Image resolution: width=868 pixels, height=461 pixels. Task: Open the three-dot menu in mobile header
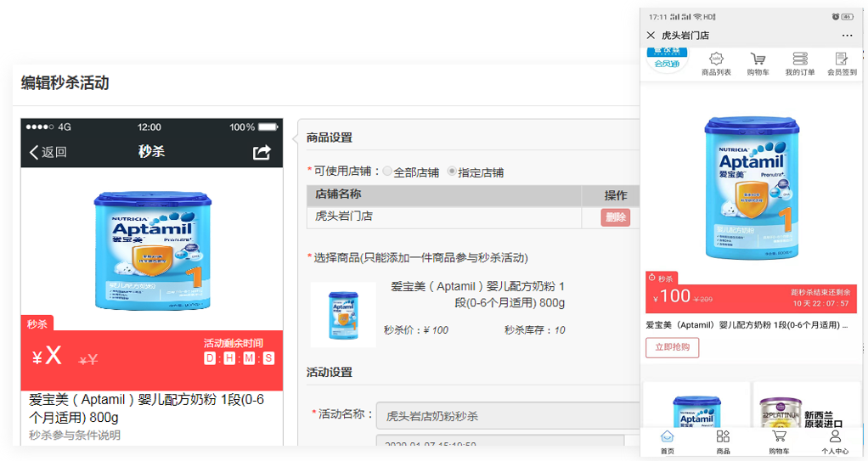coord(847,36)
